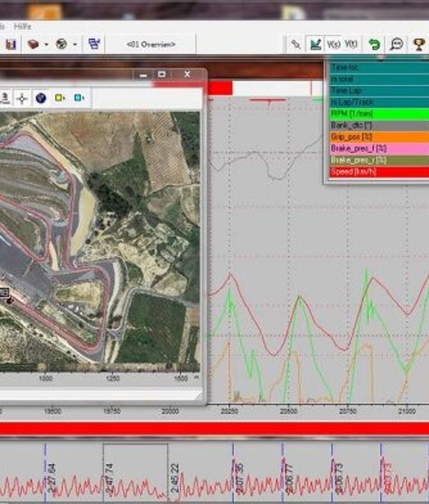Toggle the green chart icon button
This screenshot has height=504, width=429.
coord(315,44)
